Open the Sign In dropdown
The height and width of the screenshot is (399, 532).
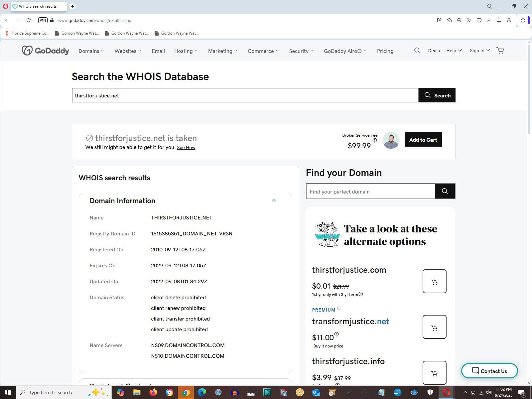point(479,51)
